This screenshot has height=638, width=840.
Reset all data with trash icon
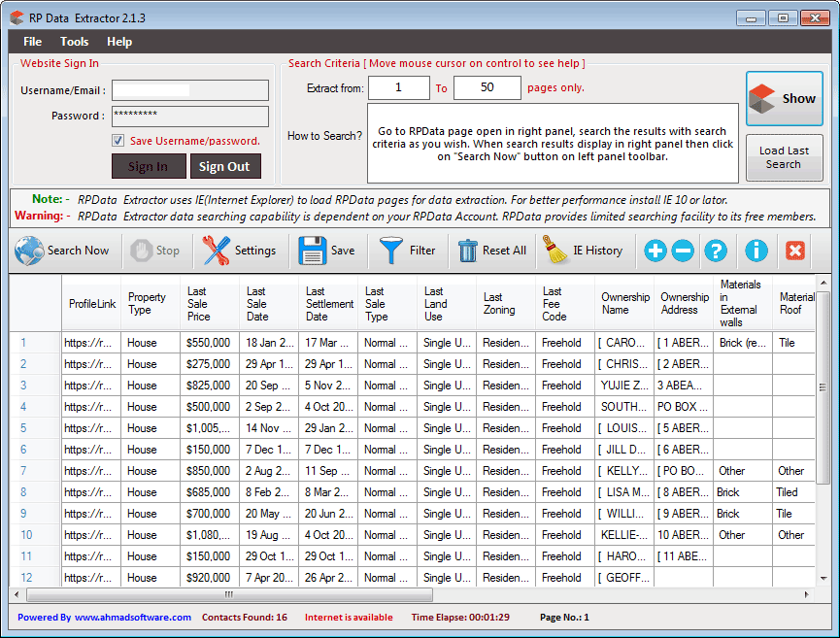[468, 251]
